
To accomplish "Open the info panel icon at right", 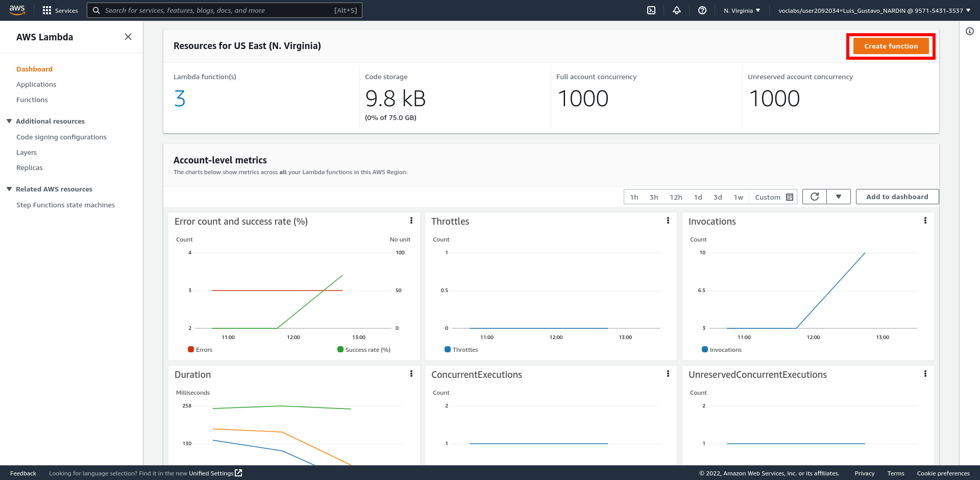I will tap(970, 31).
